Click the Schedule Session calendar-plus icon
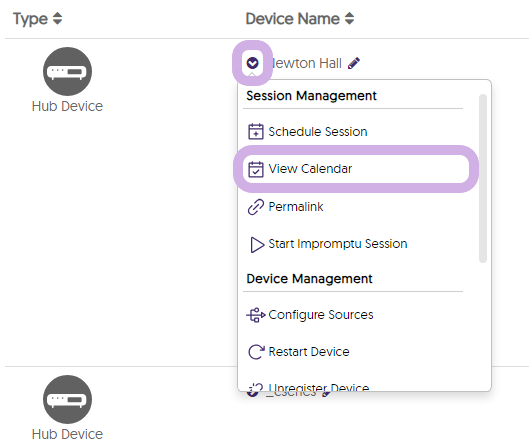The image size is (529, 441). click(256, 132)
